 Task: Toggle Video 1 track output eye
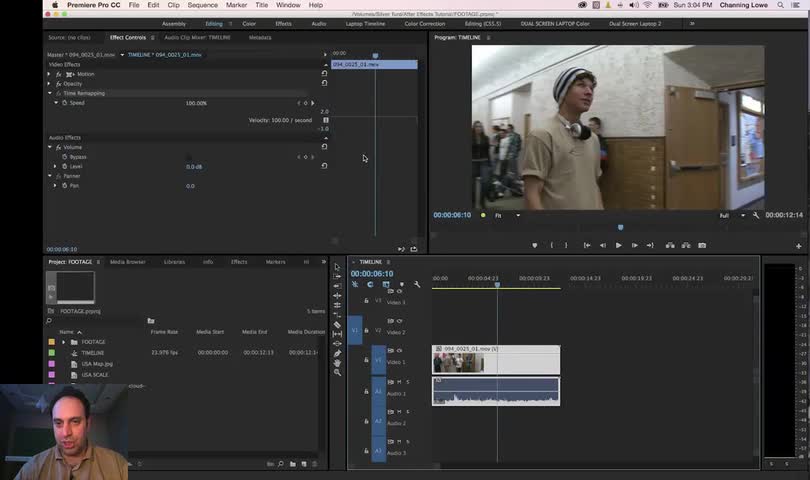(x=399, y=351)
